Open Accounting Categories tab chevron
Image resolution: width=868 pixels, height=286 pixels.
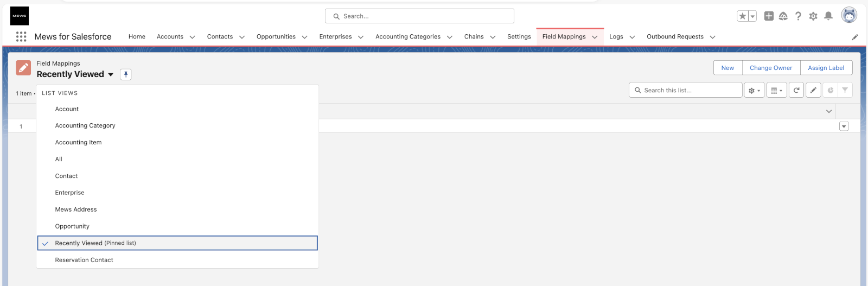coord(449,37)
